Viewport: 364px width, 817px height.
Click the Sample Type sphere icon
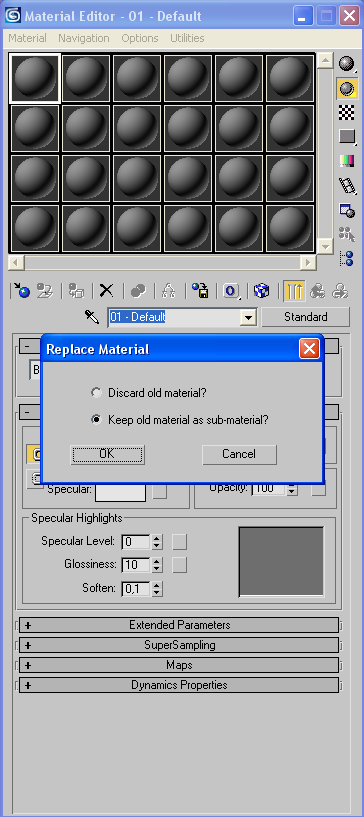(x=347, y=64)
